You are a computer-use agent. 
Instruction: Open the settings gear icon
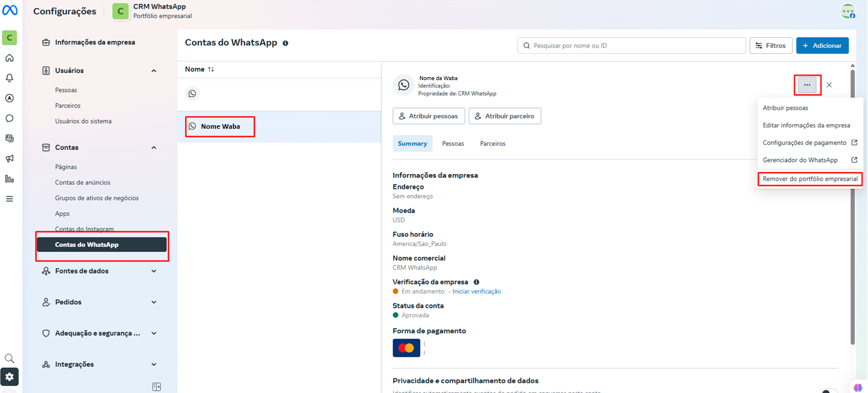coord(9,376)
